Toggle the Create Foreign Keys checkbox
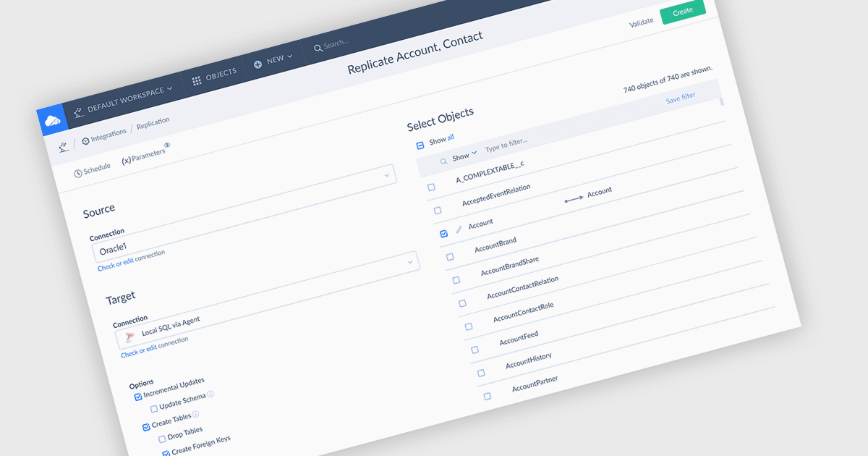This screenshot has height=456, width=868. [x=166, y=453]
